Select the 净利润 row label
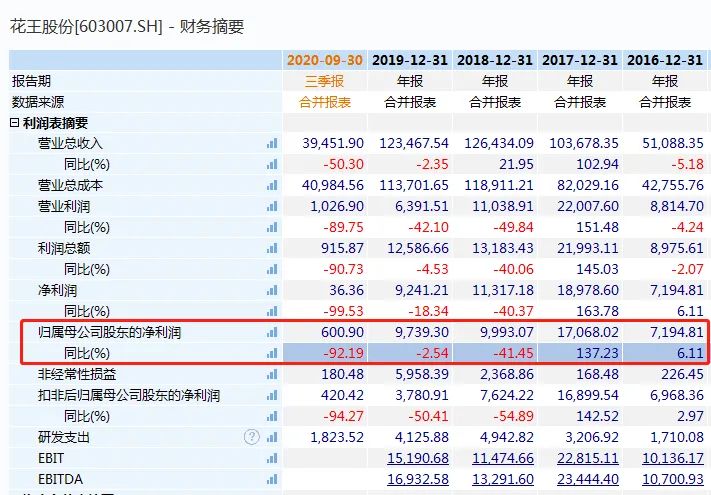 click(x=57, y=290)
